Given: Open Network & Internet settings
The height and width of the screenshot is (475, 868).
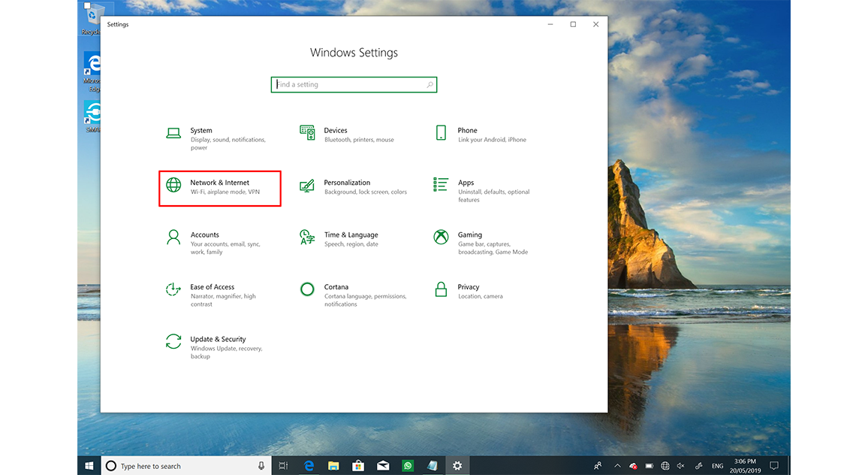Looking at the screenshot, I should [220, 189].
